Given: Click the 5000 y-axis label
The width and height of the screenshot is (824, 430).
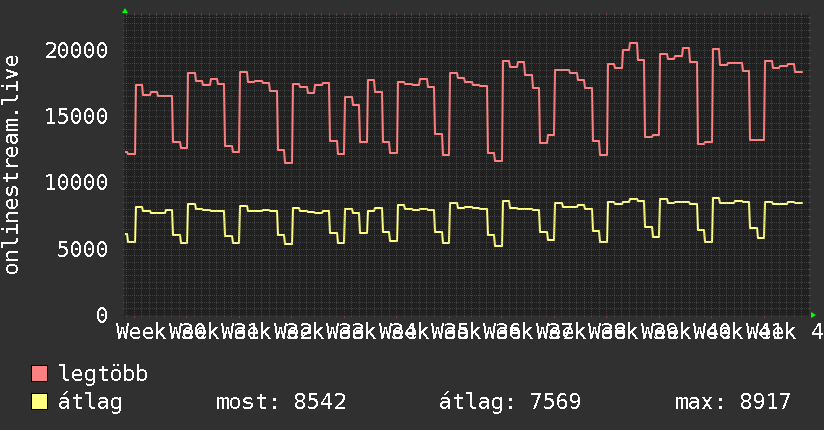Looking at the screenshot, I should [x=83, y=249].
